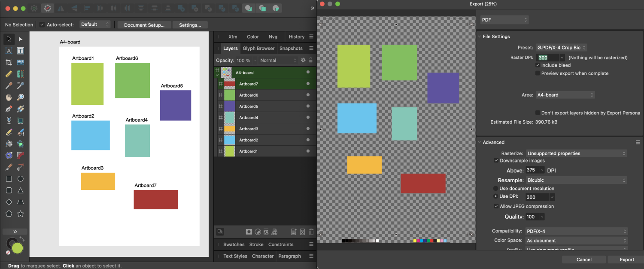Open Document Setup
This screenshot has width=644, height=269.
pos(144,25)
